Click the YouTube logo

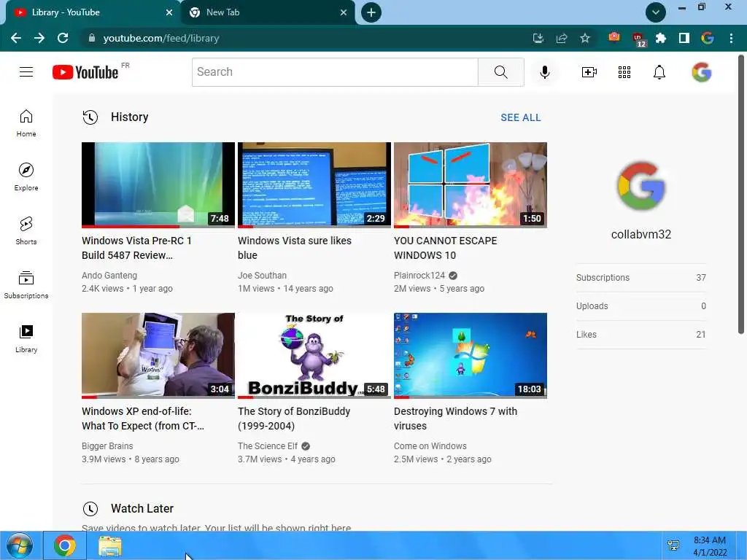(x=85, y=72)
